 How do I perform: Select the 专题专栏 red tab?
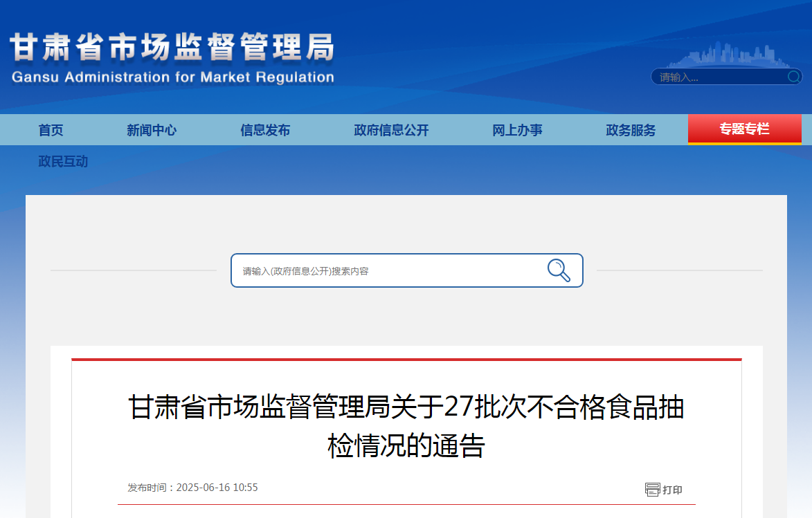pos(745,129)
